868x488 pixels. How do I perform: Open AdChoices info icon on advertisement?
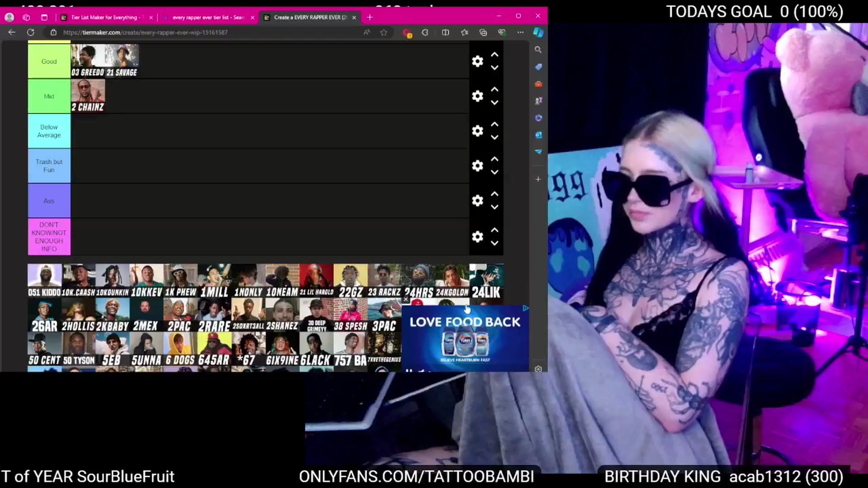[525, 308]
